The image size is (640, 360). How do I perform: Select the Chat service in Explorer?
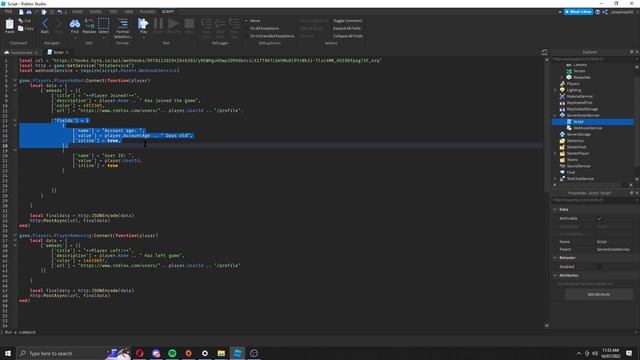tap(571, 172)
